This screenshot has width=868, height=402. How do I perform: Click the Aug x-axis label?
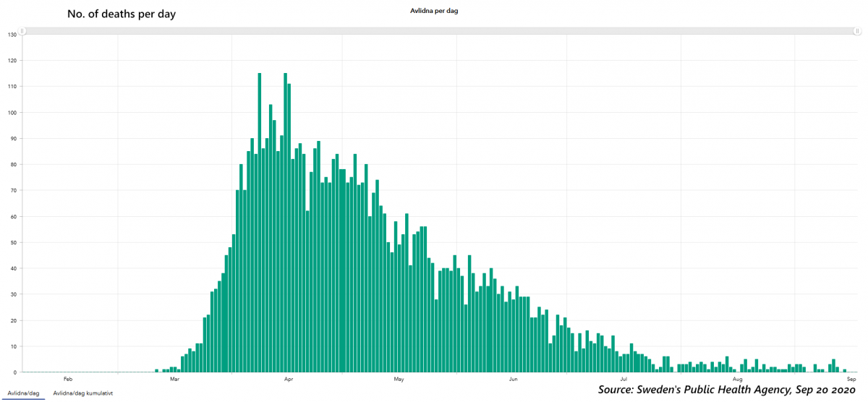pos(737,379)
